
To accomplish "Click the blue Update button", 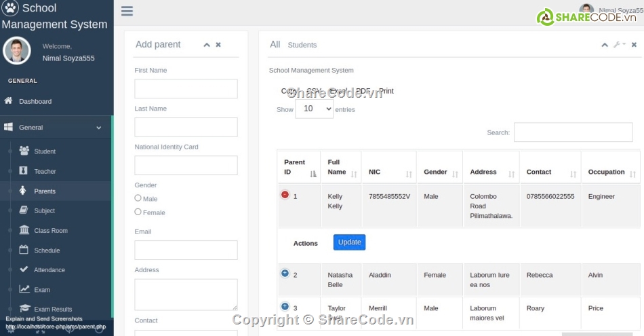I will [x=349, y=242].
